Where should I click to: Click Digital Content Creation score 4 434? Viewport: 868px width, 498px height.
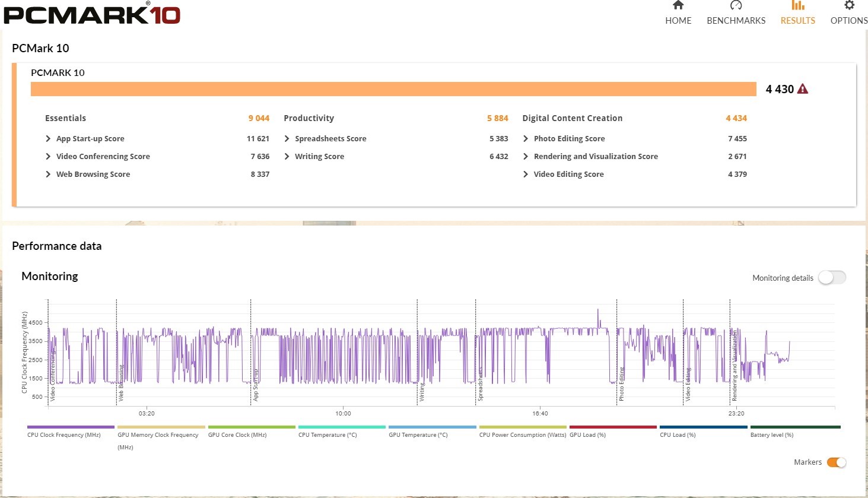736,118
